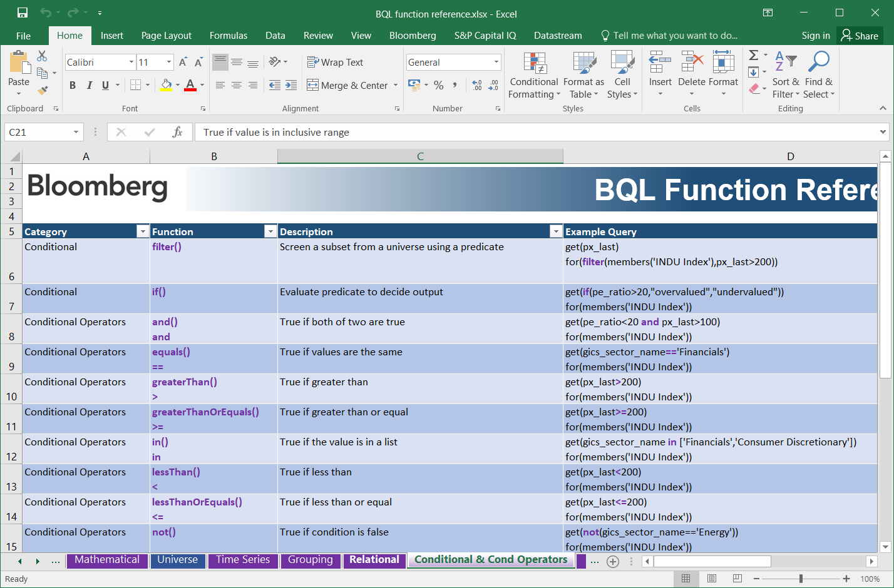The image size is (894, 588).
Task: Select the Wrap Text icon
Action: click(x=336, y=62)
